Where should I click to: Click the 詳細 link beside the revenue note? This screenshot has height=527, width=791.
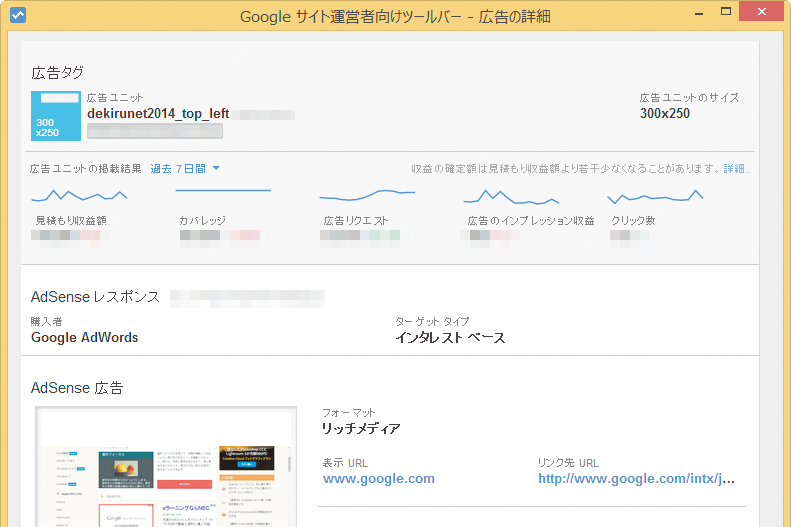coord(734,168)
